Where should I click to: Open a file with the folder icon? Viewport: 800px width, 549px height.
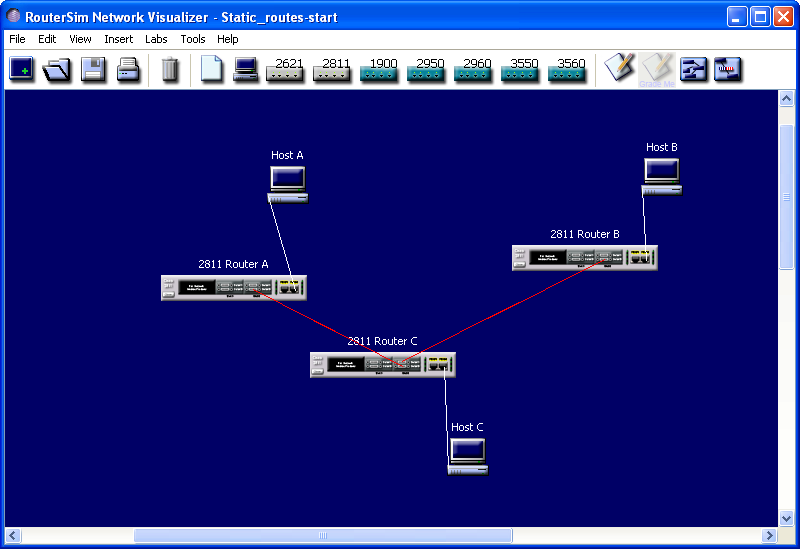pyautogui.click(x=56, y=69)
